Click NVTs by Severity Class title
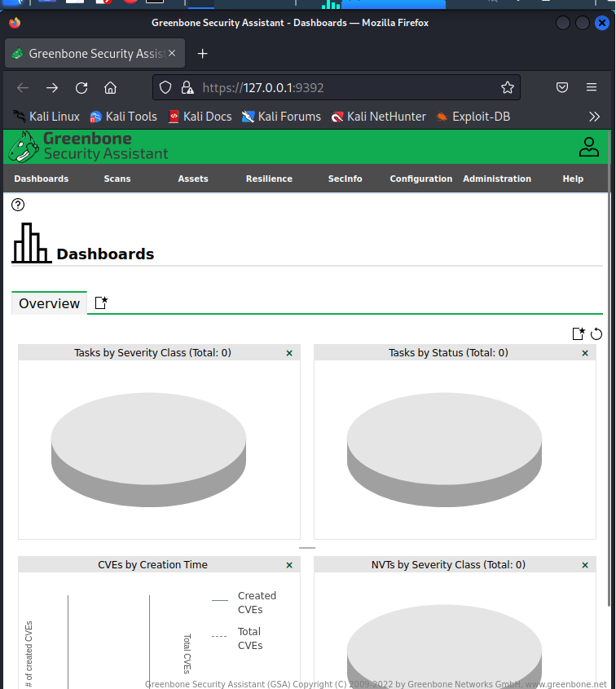 point(448,564)
